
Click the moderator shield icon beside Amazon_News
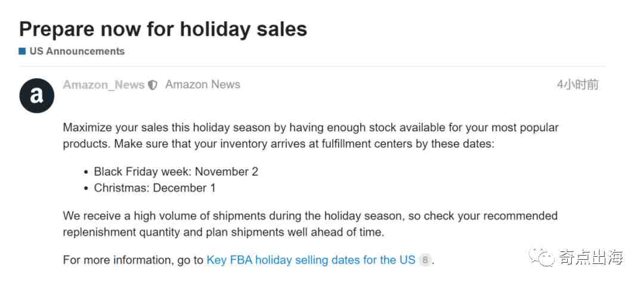coord(153,85)
